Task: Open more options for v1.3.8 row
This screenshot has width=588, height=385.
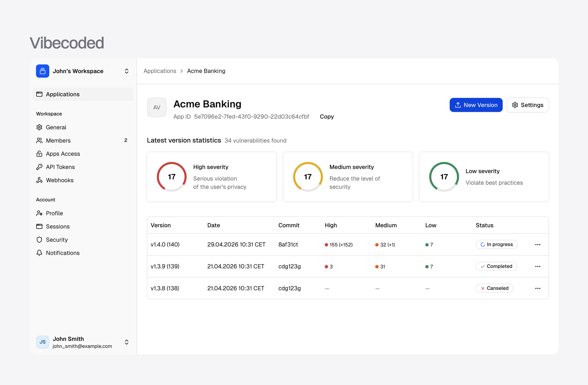Action: pos(538,288)
